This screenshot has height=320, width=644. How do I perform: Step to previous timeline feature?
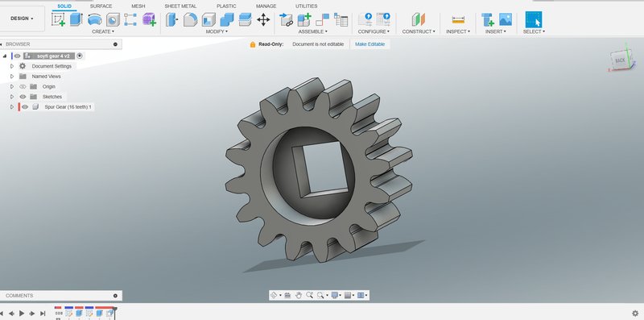11,314
